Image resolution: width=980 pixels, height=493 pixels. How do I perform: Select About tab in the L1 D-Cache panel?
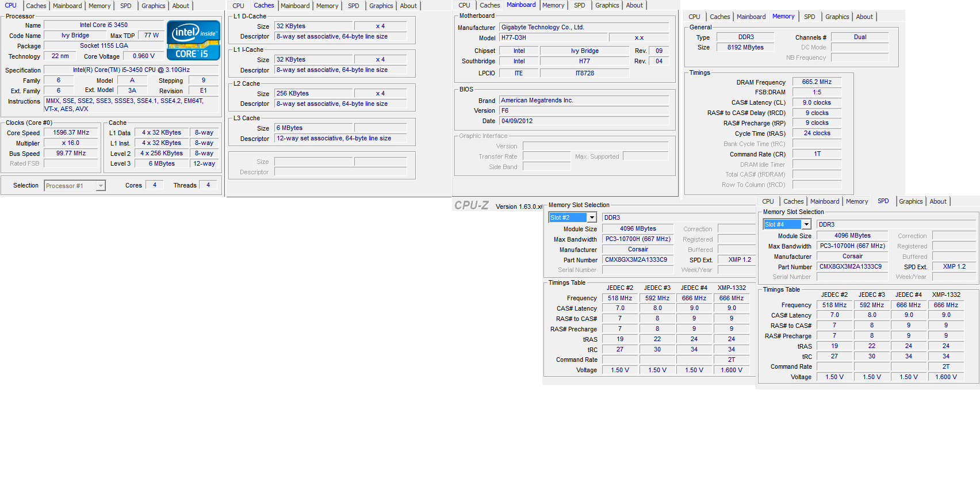click(408, 6)
